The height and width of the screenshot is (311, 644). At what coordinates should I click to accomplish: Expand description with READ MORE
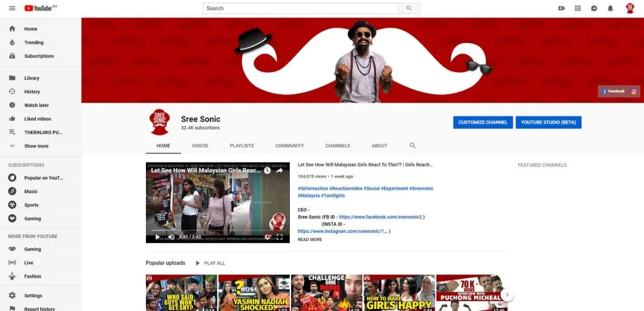click(309, 240)
